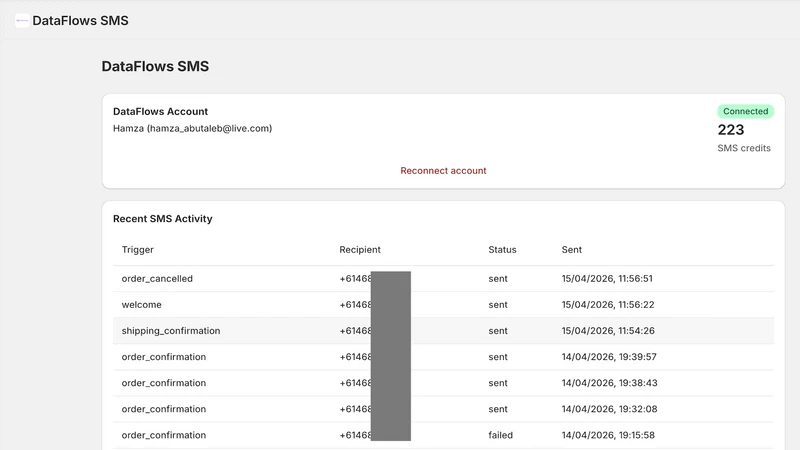Select the order_cancelled trigger row
This screenshot has width=800, height=450.
click(x=443, y=279)
